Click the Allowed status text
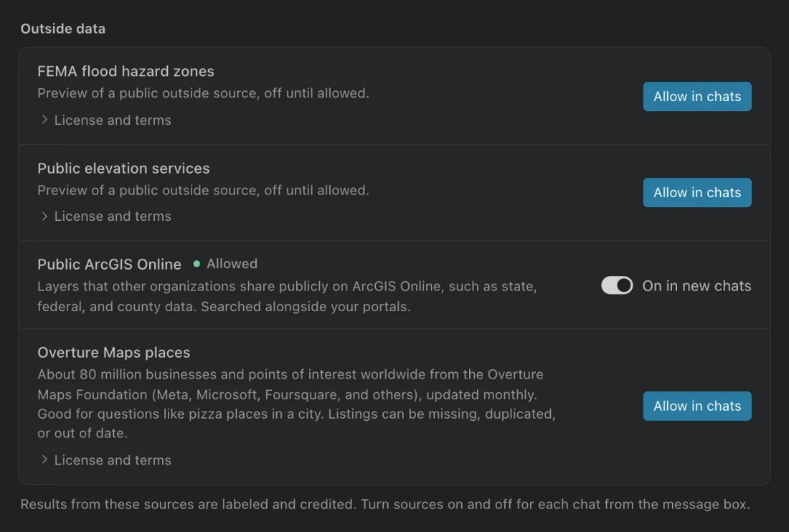This screenshot has width=789, height=532. (232, 263)
